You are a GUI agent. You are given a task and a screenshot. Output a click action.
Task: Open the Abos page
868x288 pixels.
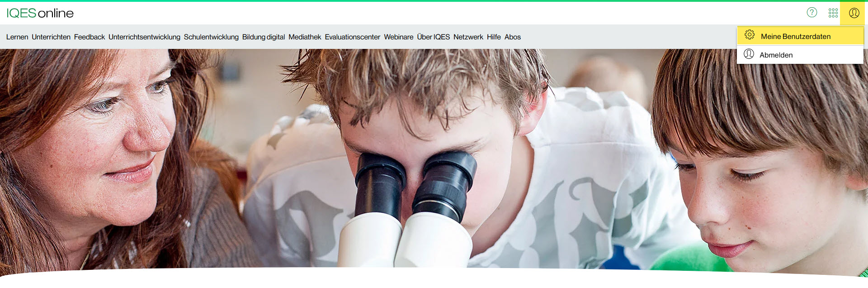click(x=513, y=37)
